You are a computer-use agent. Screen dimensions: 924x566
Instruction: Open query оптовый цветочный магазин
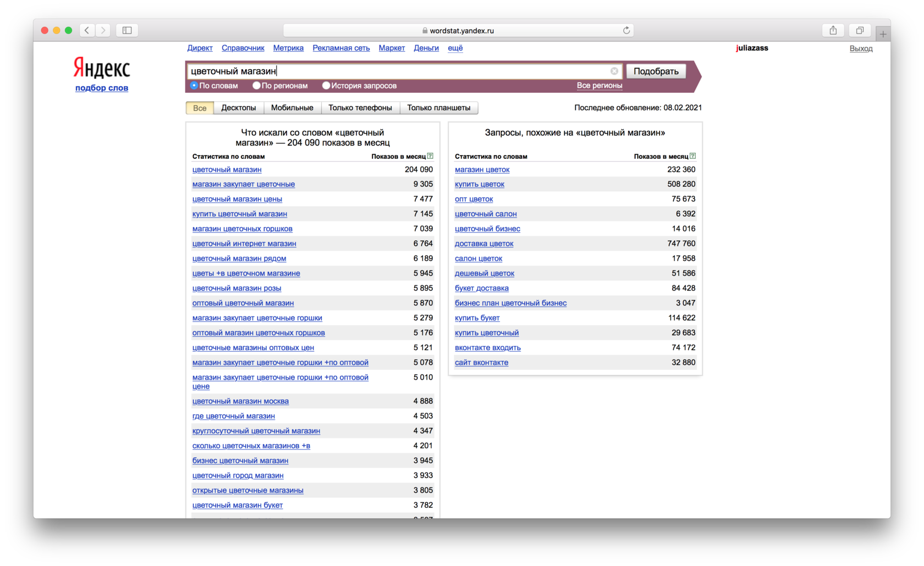click(243, 303)
